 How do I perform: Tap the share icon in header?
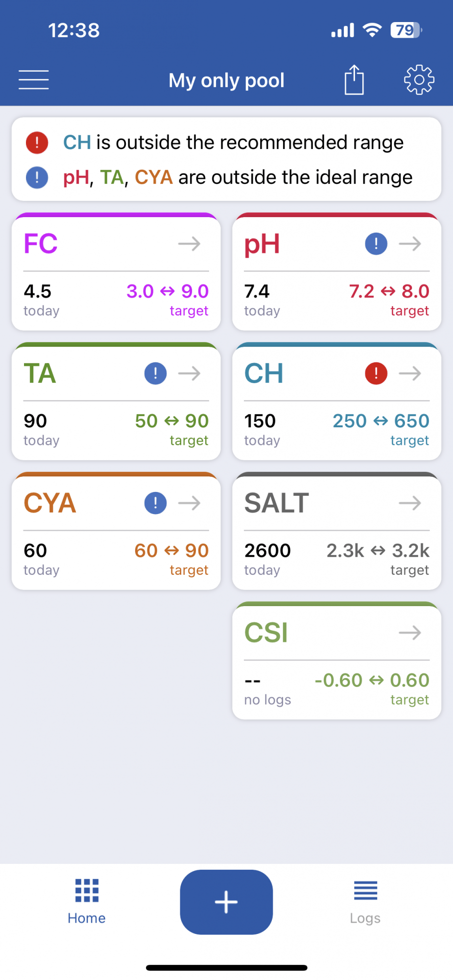354,79
